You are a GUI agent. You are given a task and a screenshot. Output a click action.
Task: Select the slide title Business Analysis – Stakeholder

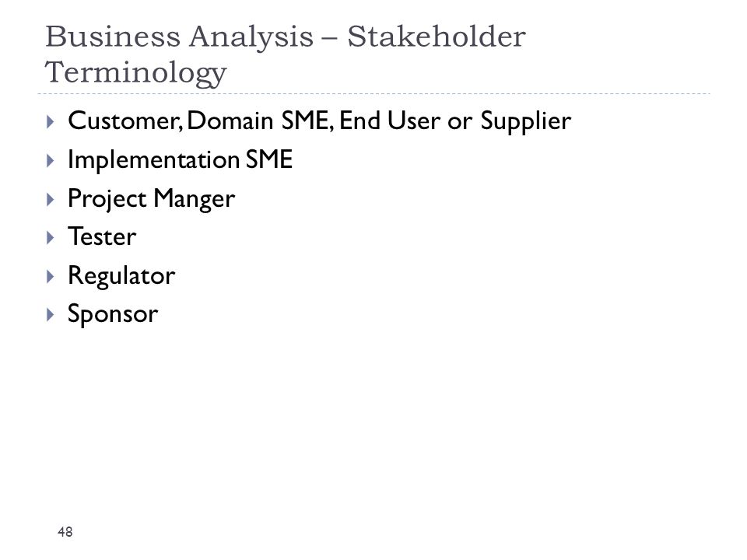pyautogui.click(x=286, y=37)
